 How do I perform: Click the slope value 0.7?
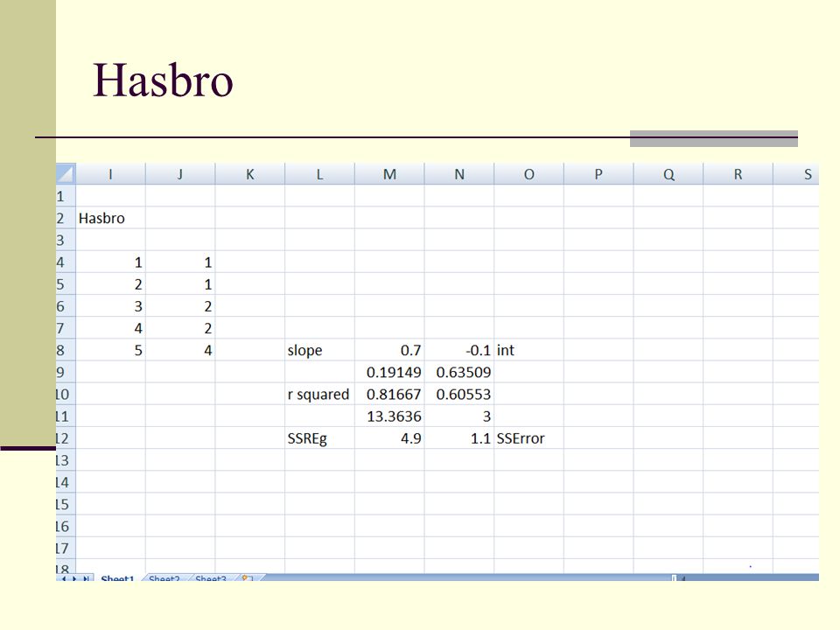389,350
